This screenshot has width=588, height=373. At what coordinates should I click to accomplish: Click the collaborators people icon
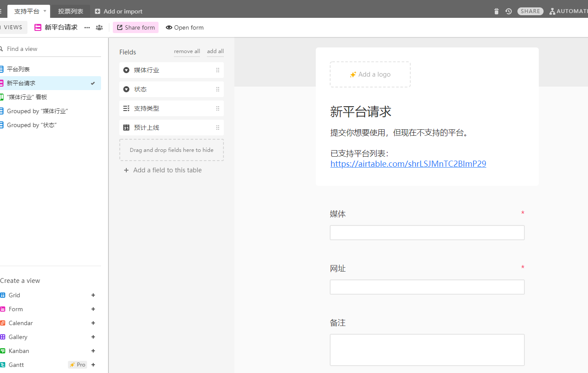pos(99,27)
